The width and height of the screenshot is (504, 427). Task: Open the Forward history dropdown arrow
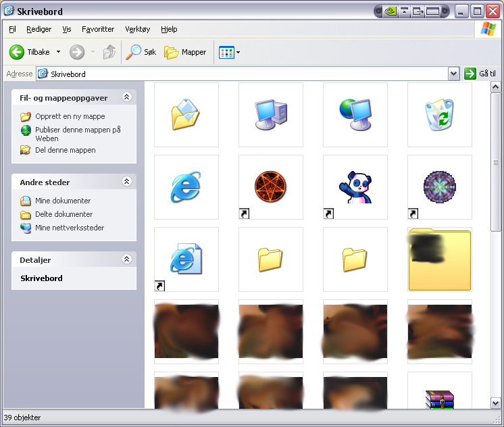click(93, 51)
